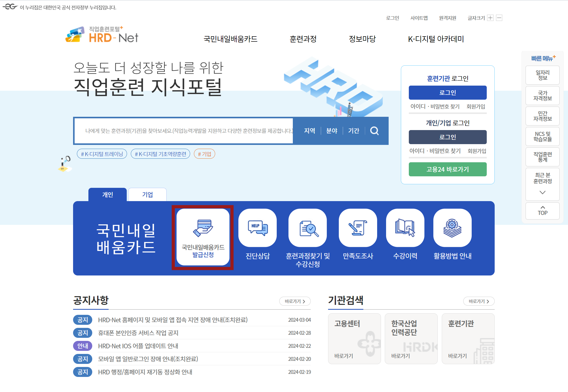
Task: Switch to the 기업 tab
Action: (x=147, y=195)
